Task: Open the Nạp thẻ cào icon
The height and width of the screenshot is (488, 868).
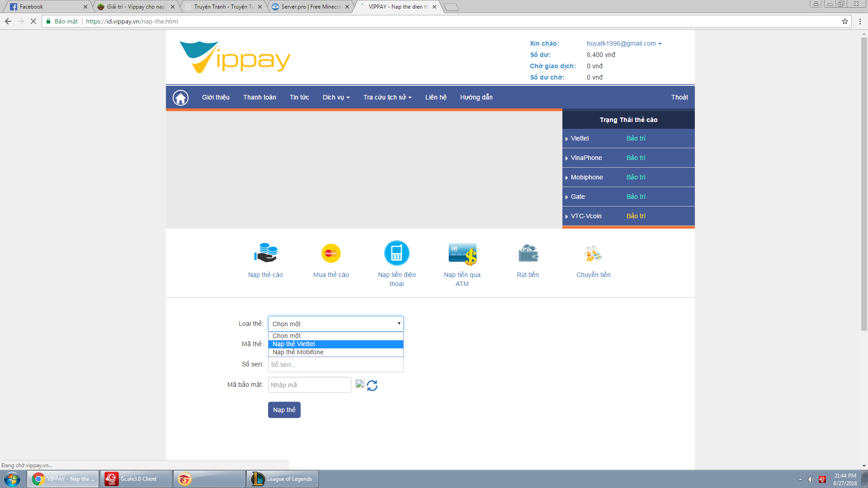Action: click(265, 253)
